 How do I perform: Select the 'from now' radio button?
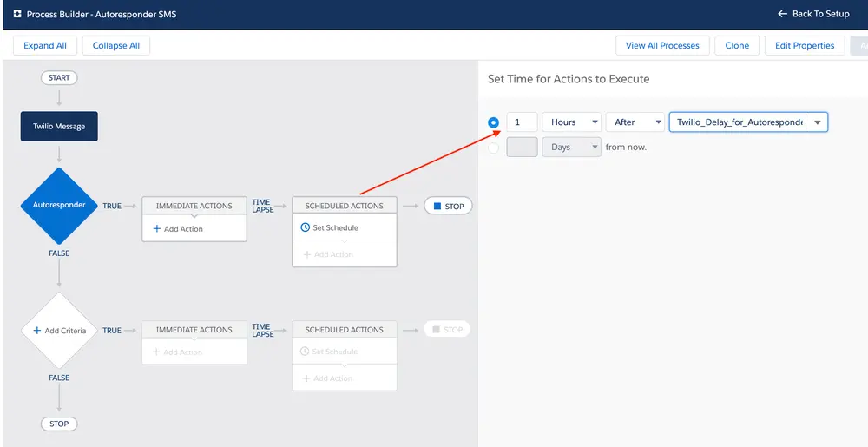(x=493, y=148)
